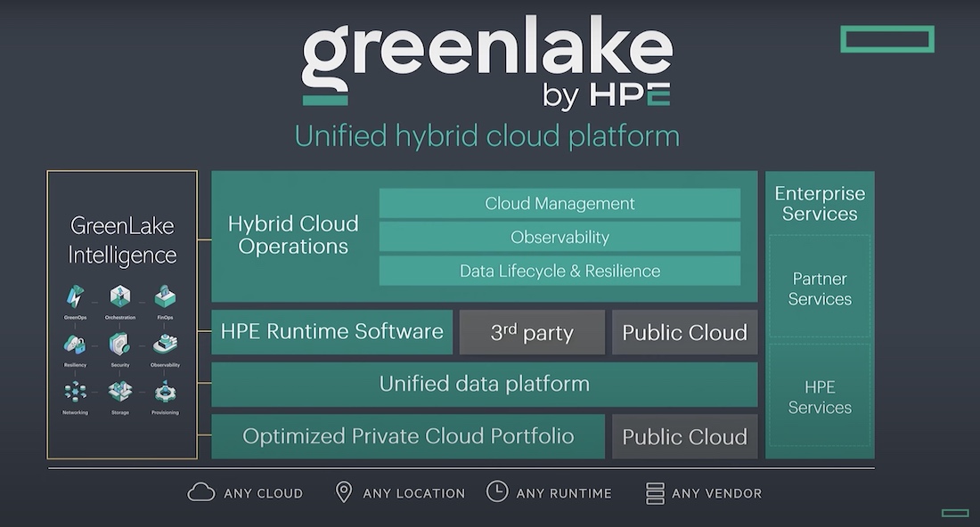Click the Resiliency cloud lock icon
Screen dimensions: 980x527
pos(75,344)
